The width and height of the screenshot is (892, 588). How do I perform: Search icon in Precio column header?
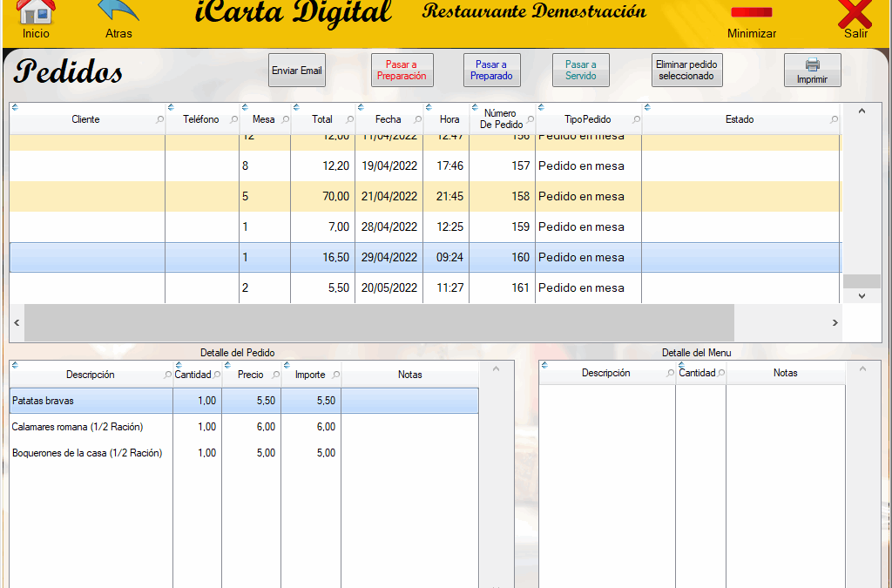[x=276, y=375]
